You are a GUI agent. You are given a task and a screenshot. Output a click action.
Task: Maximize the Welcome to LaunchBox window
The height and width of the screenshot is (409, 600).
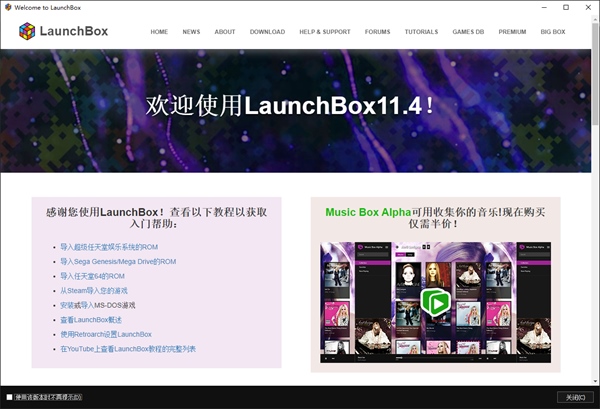(566, 7)
